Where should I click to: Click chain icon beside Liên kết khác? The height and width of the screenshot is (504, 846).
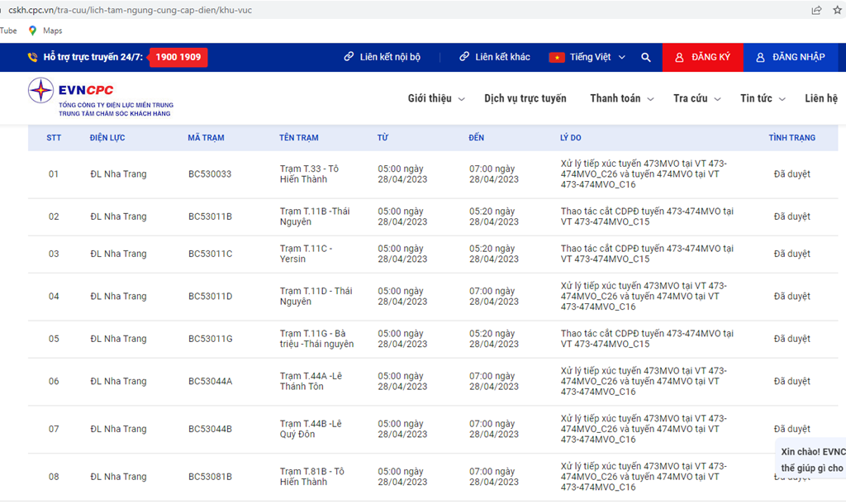click(x=464, y=58)
